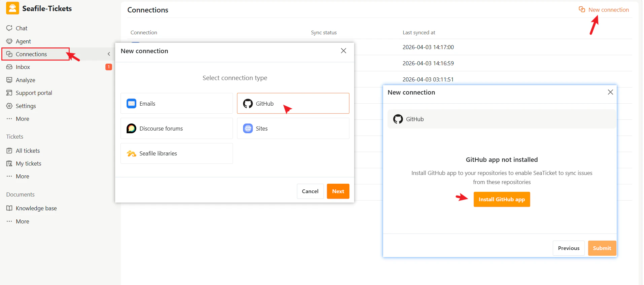Viewport: 644px width, 285px height.
Task: Click the My tickets icon
Action: pos(9,164)
